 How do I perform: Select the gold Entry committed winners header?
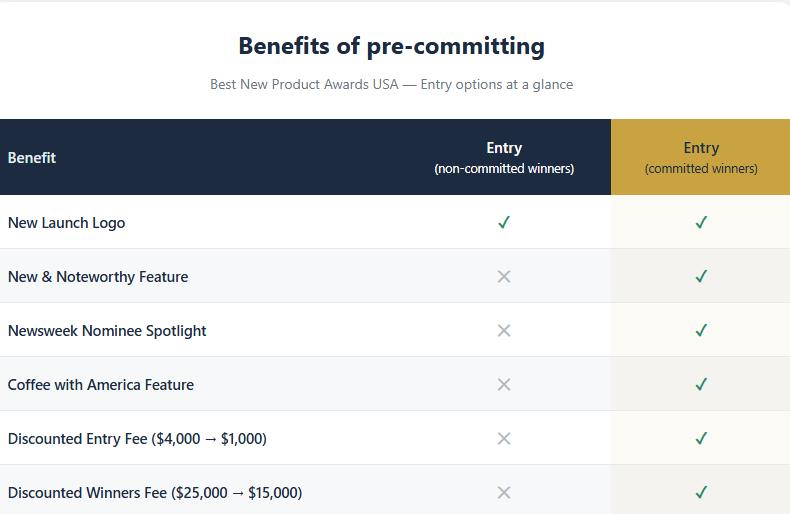pyautogui.click(x=701, y=157)
